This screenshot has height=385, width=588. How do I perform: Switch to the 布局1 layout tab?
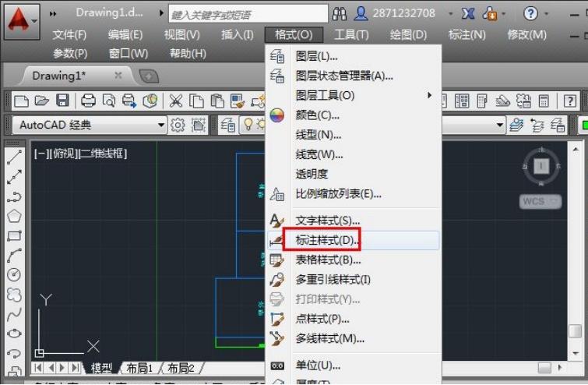pyautogui.click(x=139, y=368)
